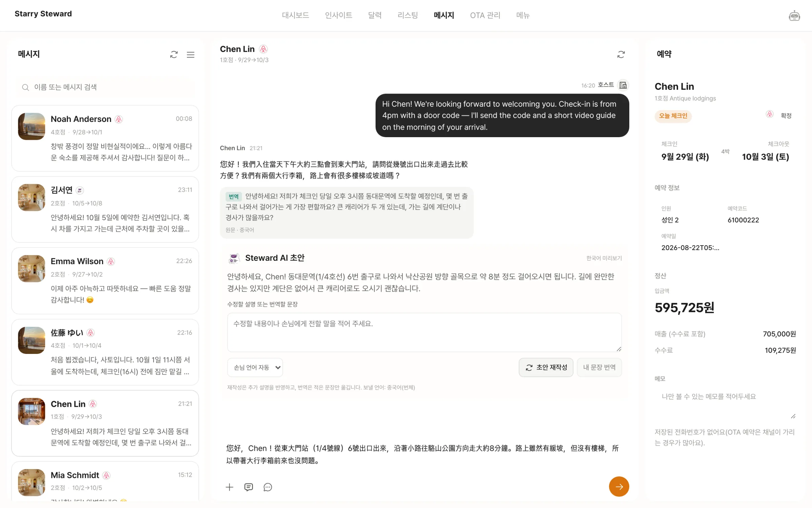Screen dimensions: 812x508
Task: Click Airbnb badge next to Chen Lin in list
Action: coord(93,404)
